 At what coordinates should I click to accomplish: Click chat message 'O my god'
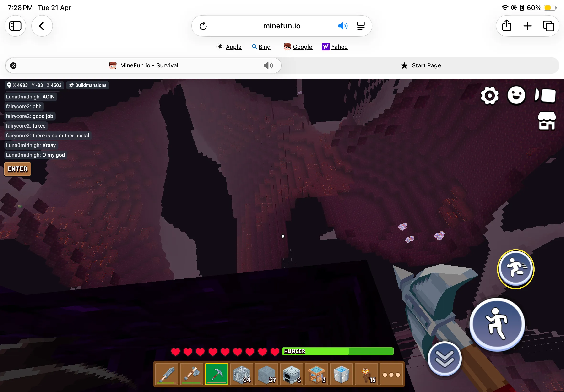tap(35, 155)
